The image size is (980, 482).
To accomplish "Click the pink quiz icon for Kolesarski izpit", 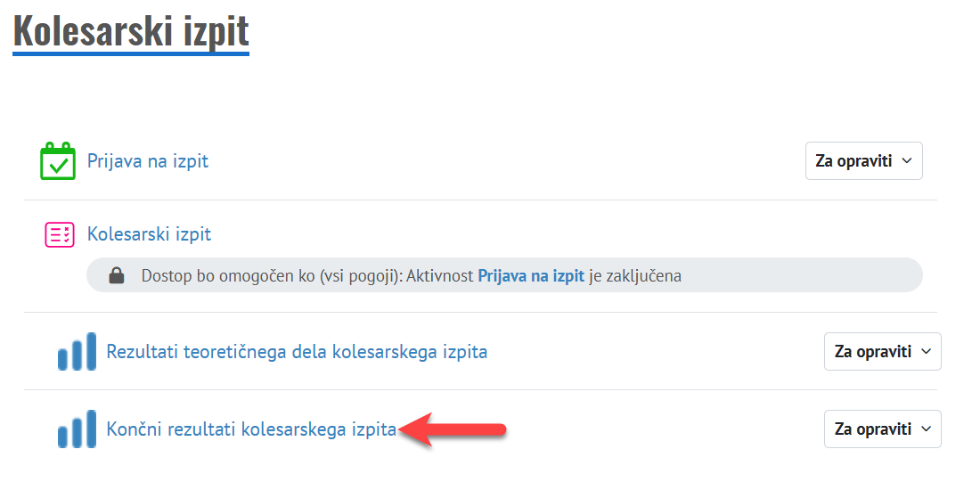I will point(59,234).
